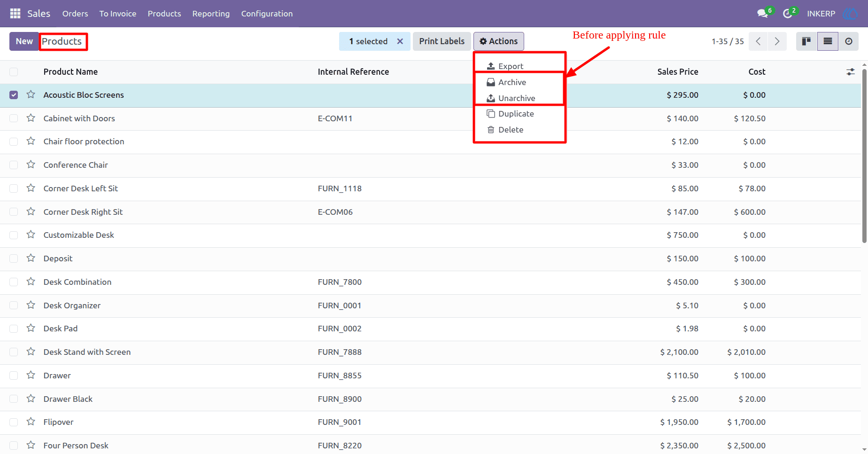Star the Cabinet with Doors product
This screenshot has height=454, width=868.
point(31,118)
